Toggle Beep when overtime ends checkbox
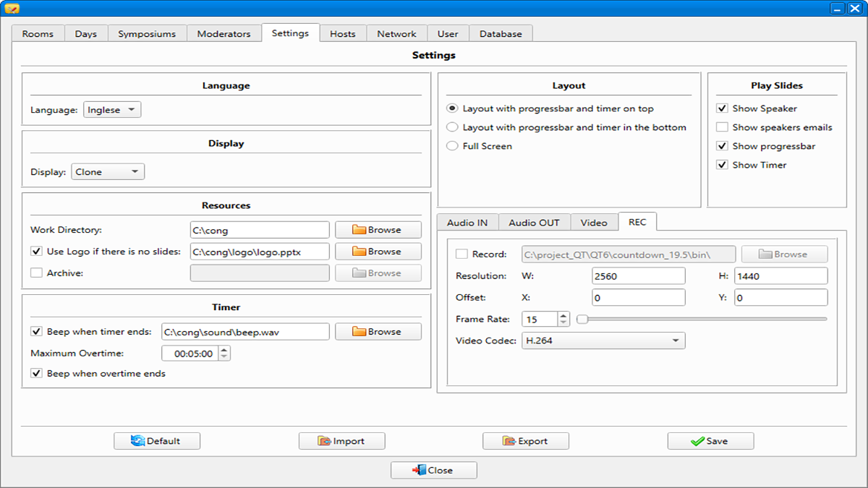Viewport: 868px width, 488px height. click(x=36, y=374)
